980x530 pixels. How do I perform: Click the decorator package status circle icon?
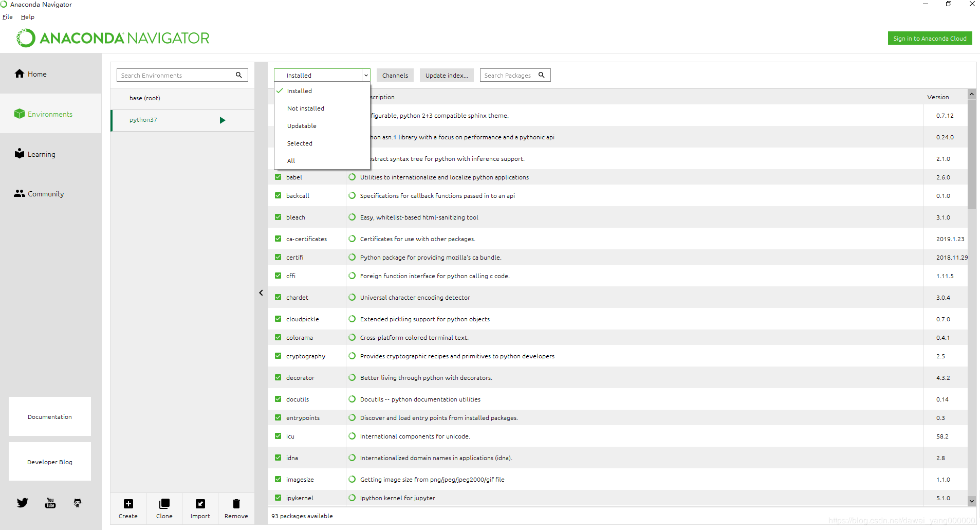tap(352, 378)
